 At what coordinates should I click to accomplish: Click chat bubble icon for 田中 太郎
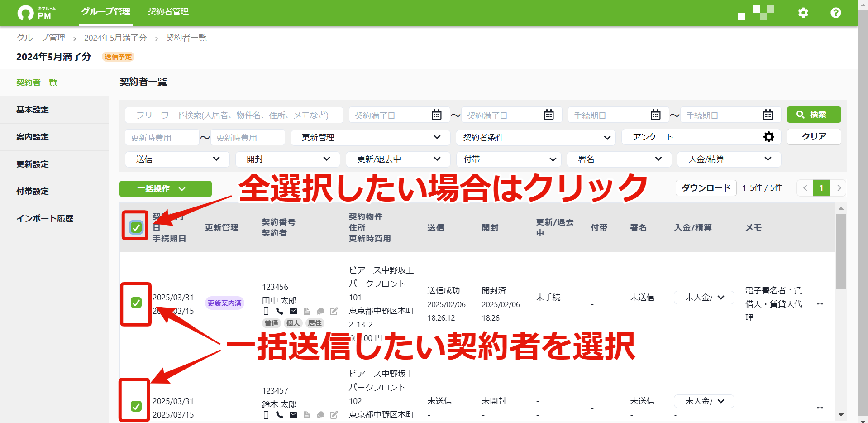(x=320, y=311)
